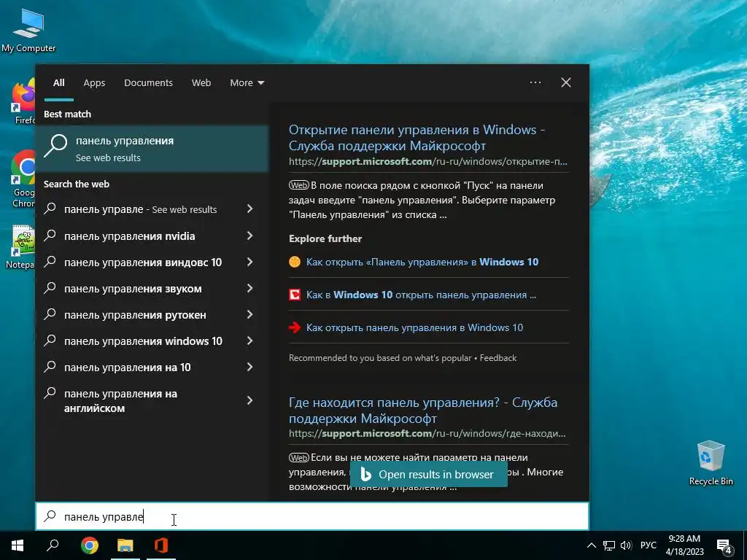
Task: Open My Computer desktop icon
Action: tap(28, 29)
